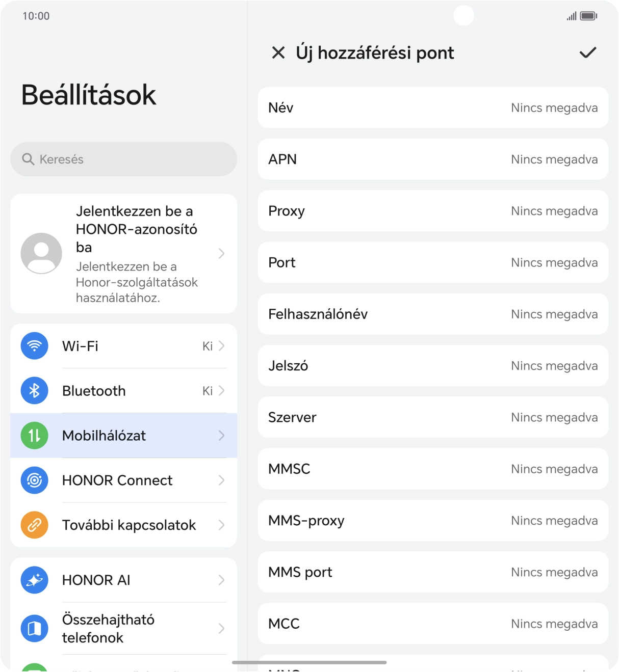Image resolution: width=619 pixels, height=672 pixels.
Task: Open the HONOR sign-in prompt
Action: point(123,253)
